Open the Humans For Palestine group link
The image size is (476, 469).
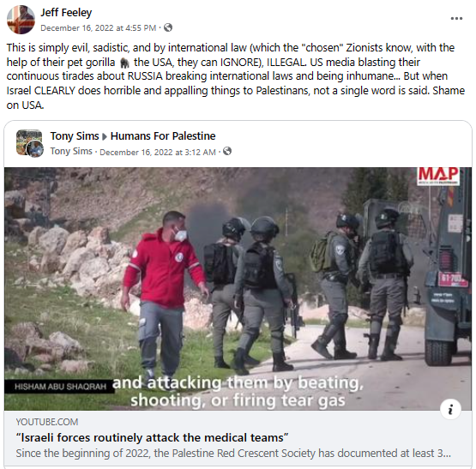[163, 136]
